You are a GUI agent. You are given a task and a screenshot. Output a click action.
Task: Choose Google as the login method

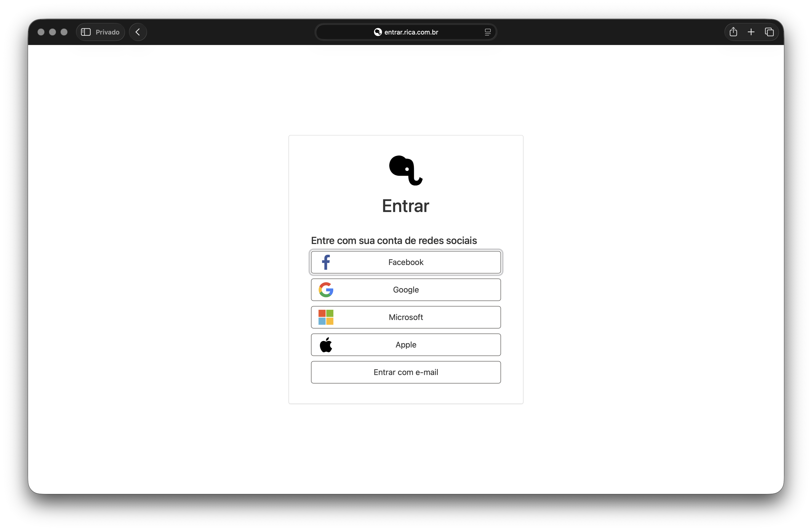[x=406, y=290]
